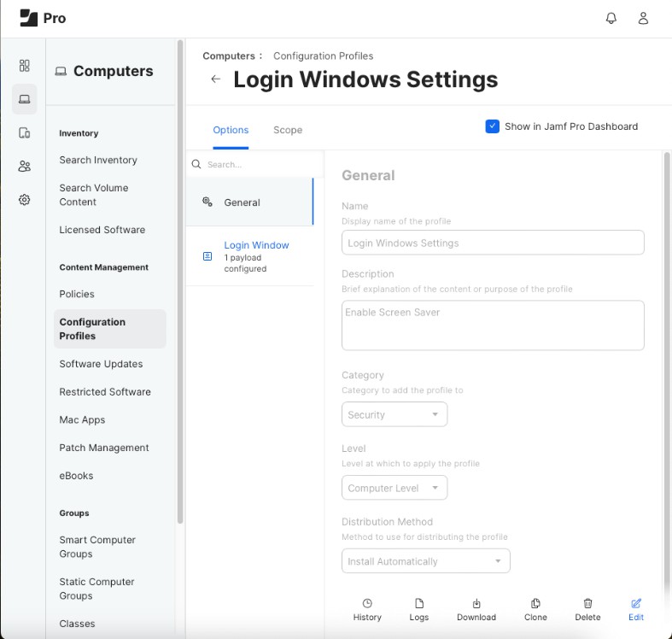Open the Distribution Method dropdown

[x=425, y=561]
